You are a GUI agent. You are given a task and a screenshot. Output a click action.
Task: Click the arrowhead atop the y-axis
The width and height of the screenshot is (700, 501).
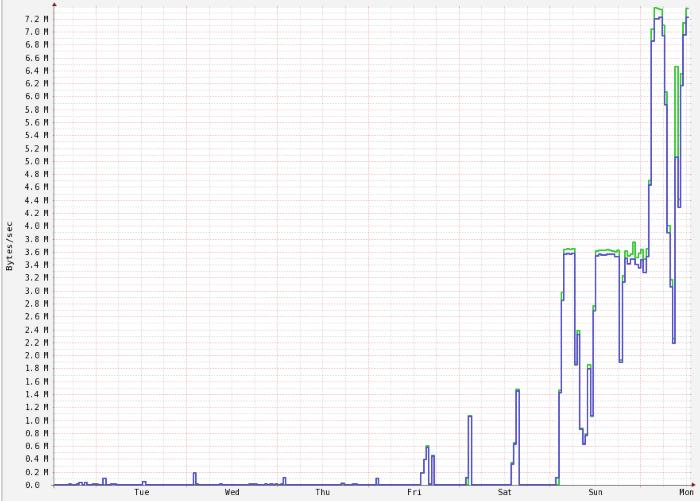click(54, 4)
